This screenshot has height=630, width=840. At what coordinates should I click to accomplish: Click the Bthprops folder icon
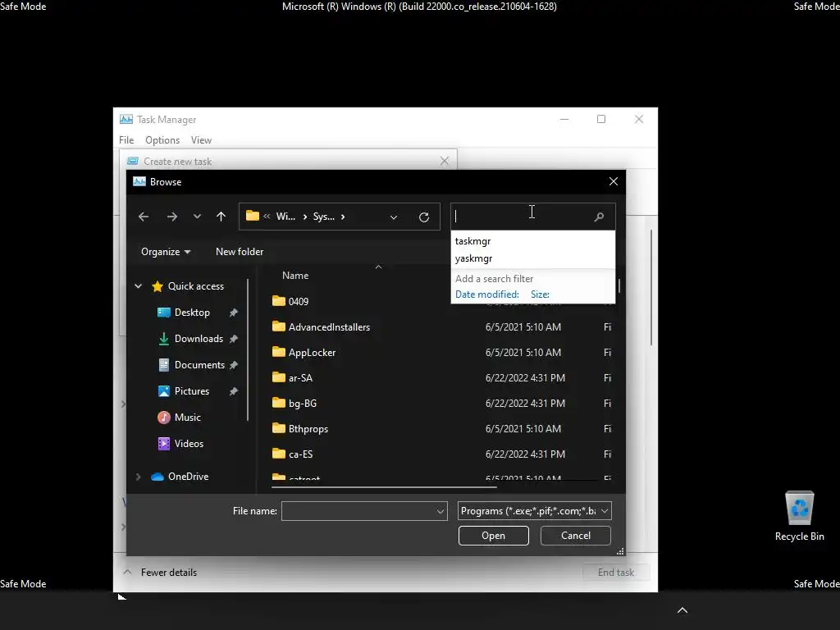click(279, 428)
